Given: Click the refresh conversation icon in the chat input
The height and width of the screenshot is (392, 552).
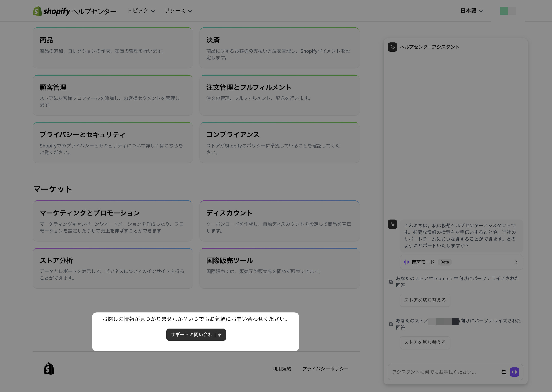Looking at the screenshot, I should click(504, 372).
